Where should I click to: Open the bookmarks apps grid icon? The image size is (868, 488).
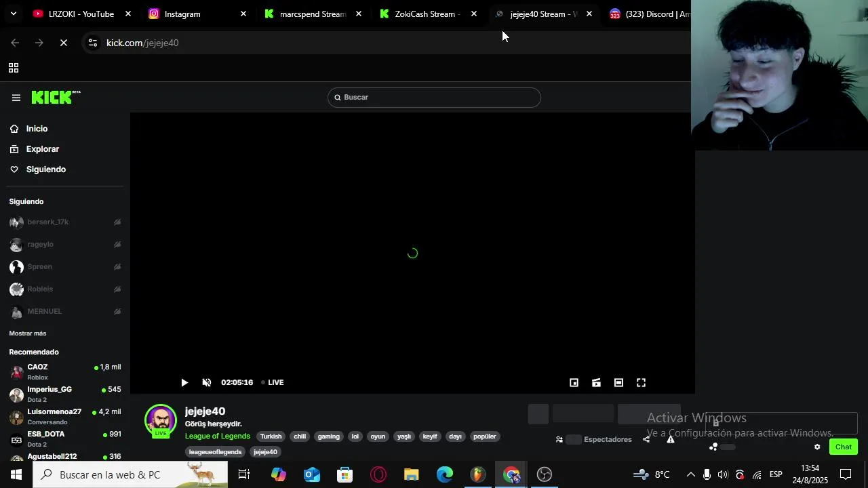(13, 68)
